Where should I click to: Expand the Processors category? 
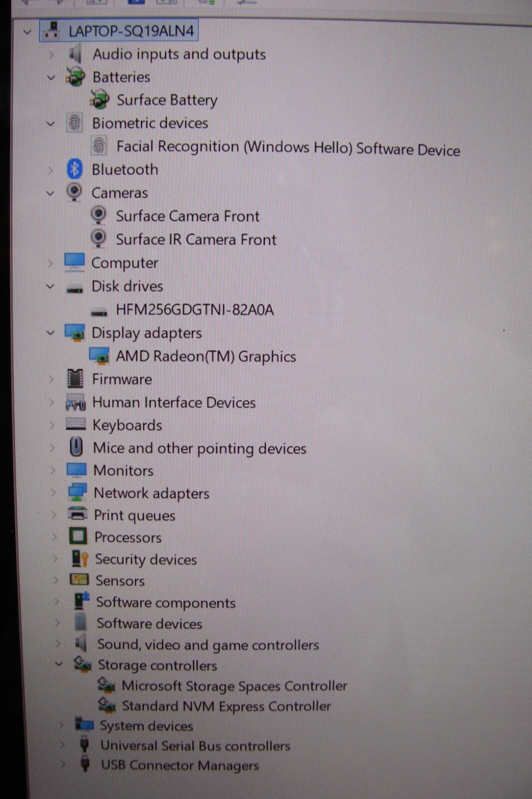(55, 537)
